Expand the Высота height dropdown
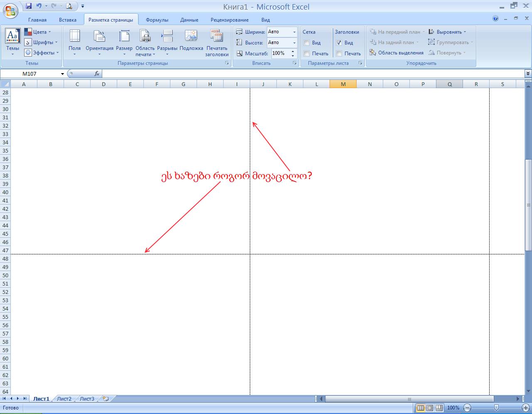 tap(294, 43)
